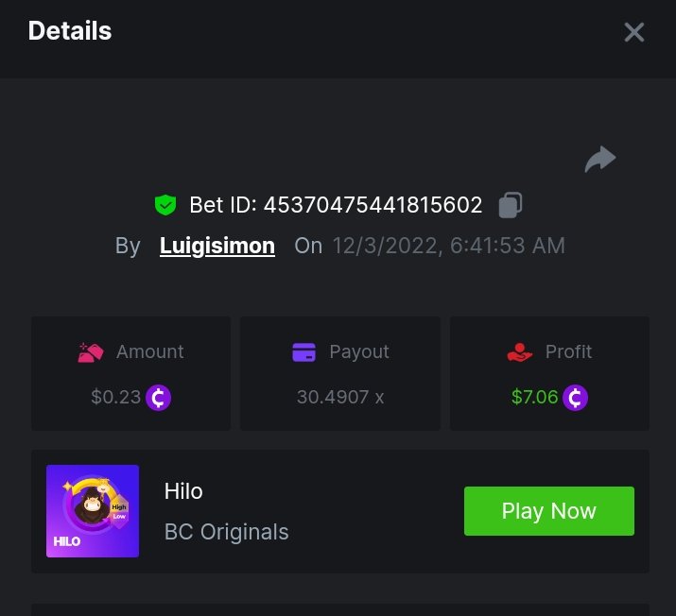Click the share arrow icon
This screenshot has height=616, width=676.
pyautogui.click(x=600, y=160)
